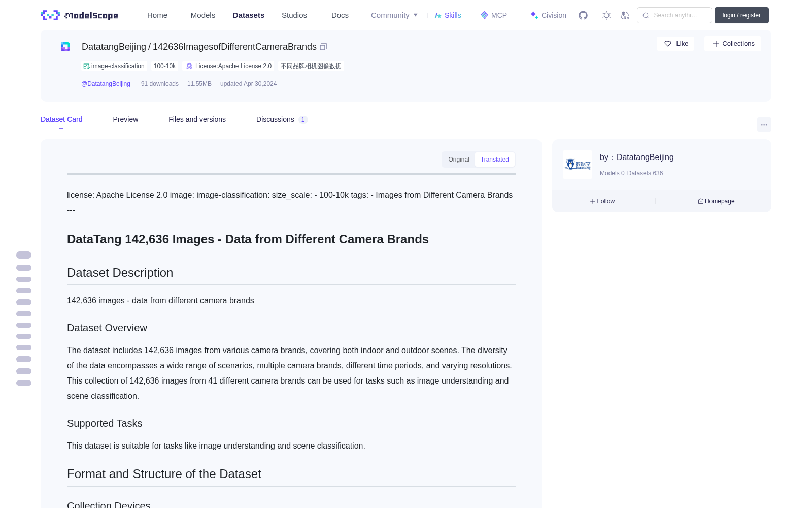Switch to the Files and versions tab

(x=197, y=119)
